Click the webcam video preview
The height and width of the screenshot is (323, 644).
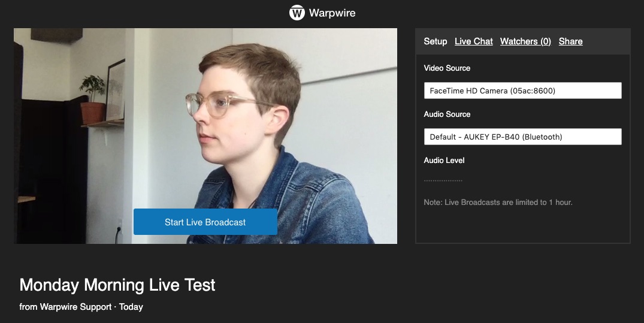(x=205, y=136)
